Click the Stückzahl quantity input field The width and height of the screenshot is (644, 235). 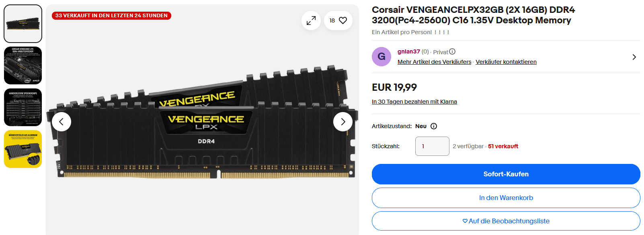point(432,146)
